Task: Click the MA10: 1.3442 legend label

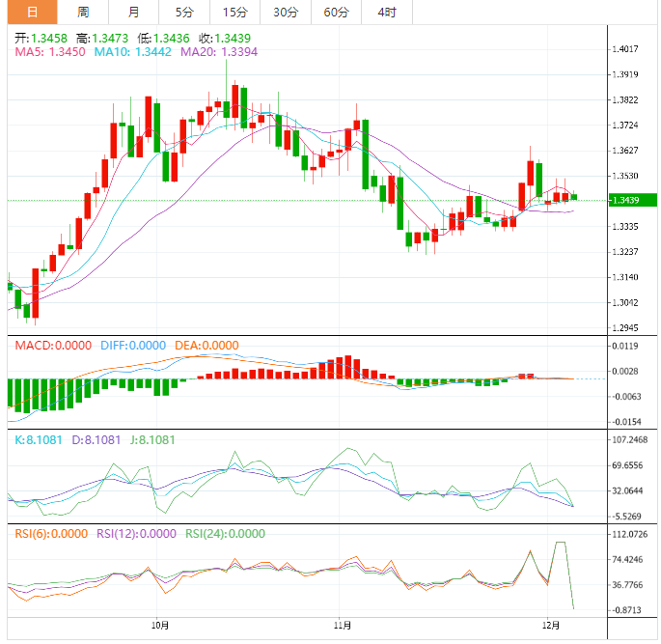Action: click(x=133, y=52)
